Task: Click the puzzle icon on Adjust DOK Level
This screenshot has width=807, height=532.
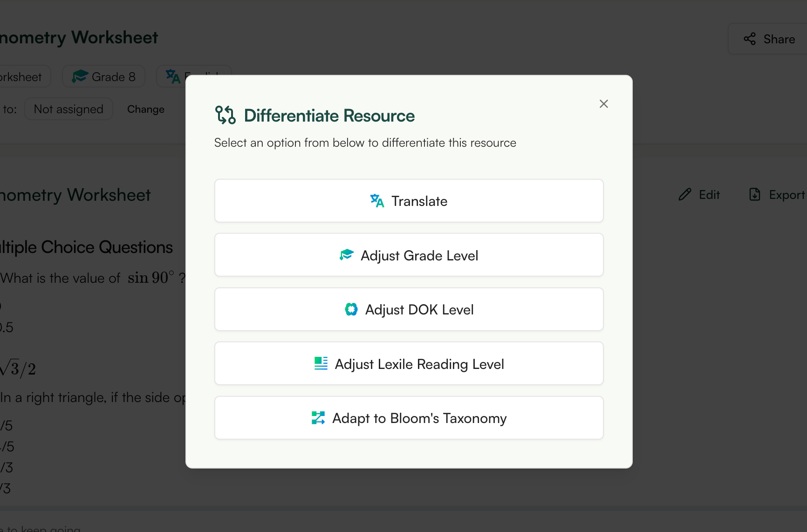Action: [x=351, y=309]
